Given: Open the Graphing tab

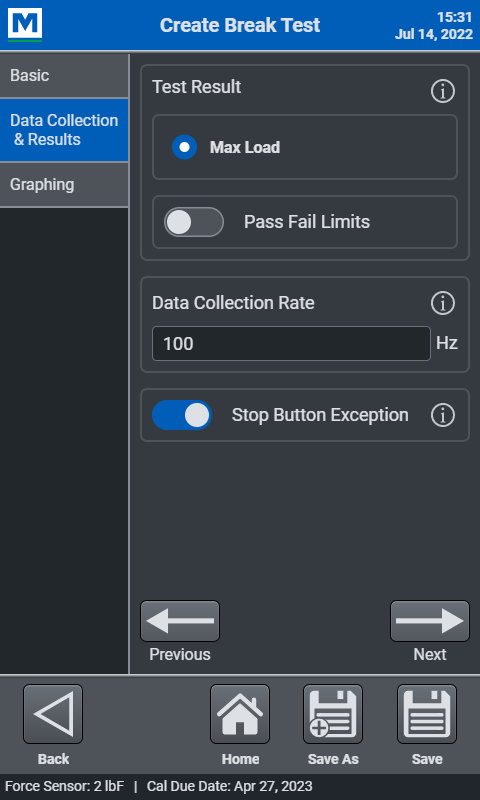Looking at the screenshot, I should [64, 185].
